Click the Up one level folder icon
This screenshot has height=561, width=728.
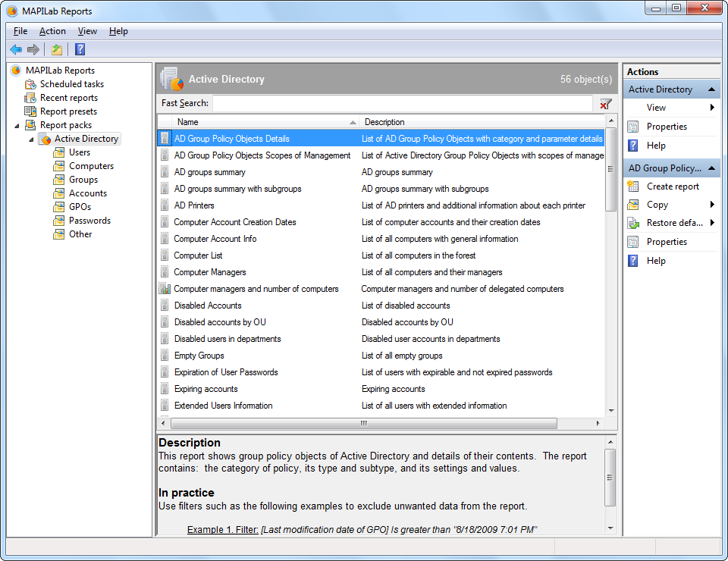57,50
